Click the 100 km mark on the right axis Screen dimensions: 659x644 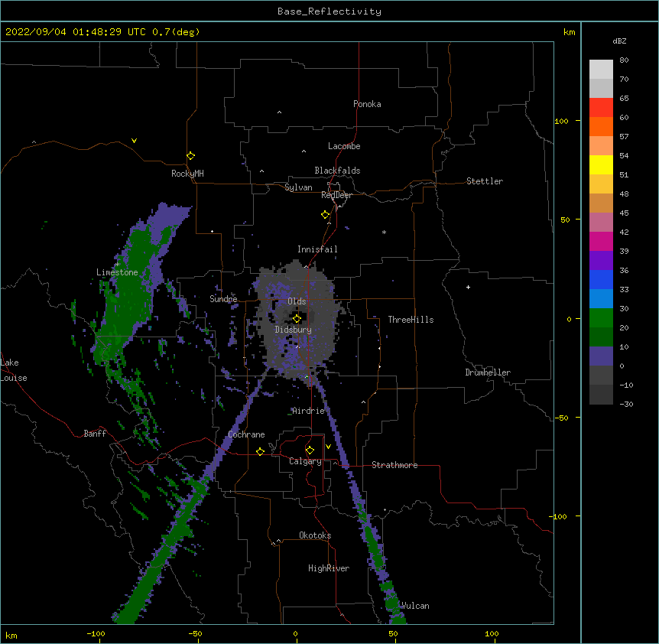pyautogui.click(x=561, y=121)
